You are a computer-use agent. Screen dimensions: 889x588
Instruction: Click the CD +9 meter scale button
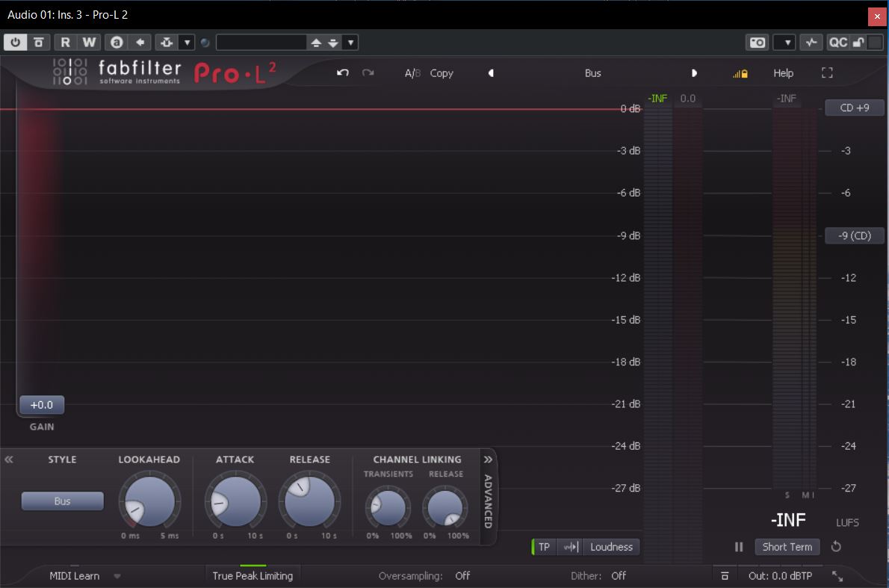[x=855, y=108]
